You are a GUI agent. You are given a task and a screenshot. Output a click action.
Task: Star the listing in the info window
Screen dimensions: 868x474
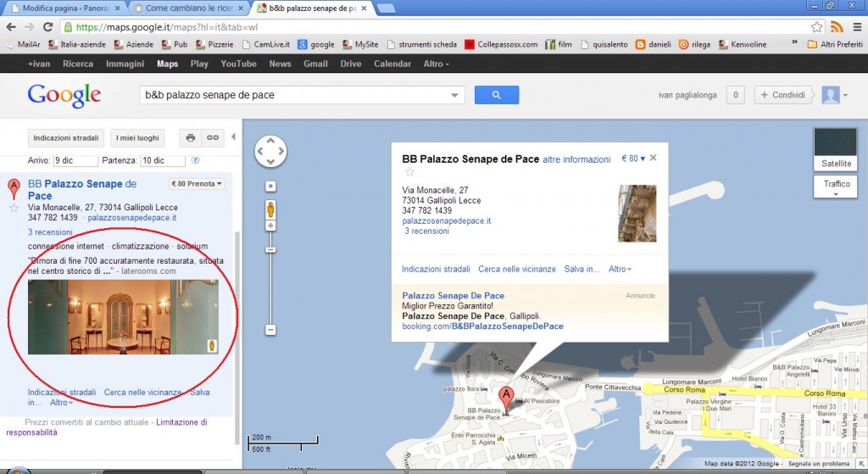(x=409, y=172)
